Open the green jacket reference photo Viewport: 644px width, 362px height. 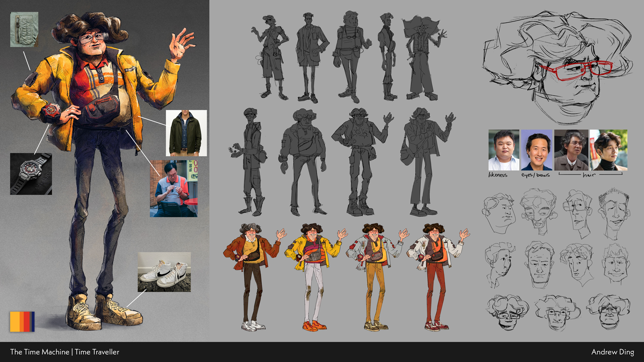coord(186,133)
